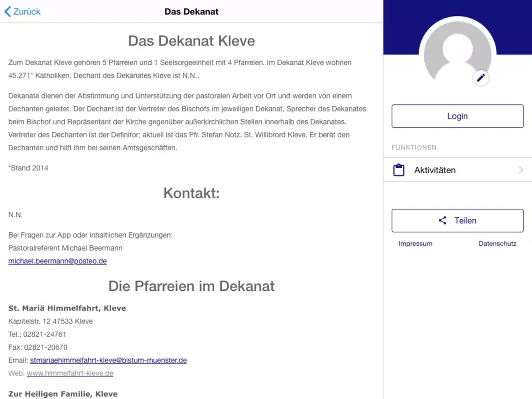The image size is (532, 399).
Task: Email michael.beermann@posteo.de link
Action: pos(57,261)
